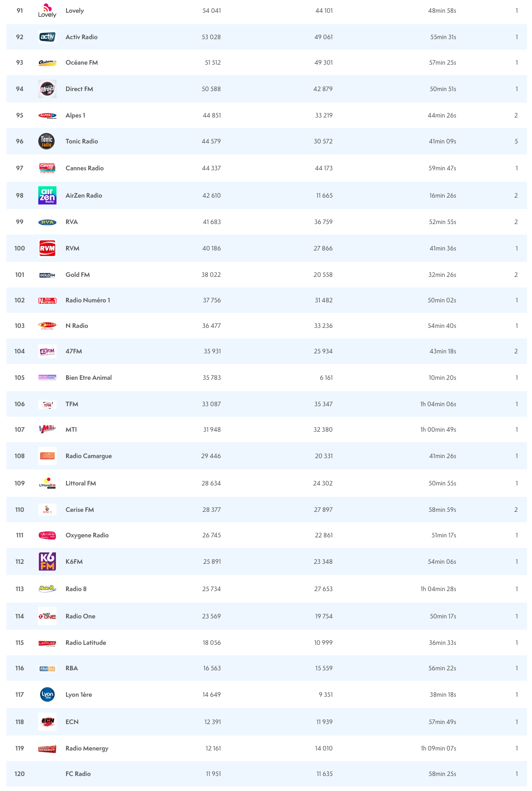This screenshot has height=791, width=532.
Task: Open the Cannes Radio station name
Action: [x=84, y=168]
